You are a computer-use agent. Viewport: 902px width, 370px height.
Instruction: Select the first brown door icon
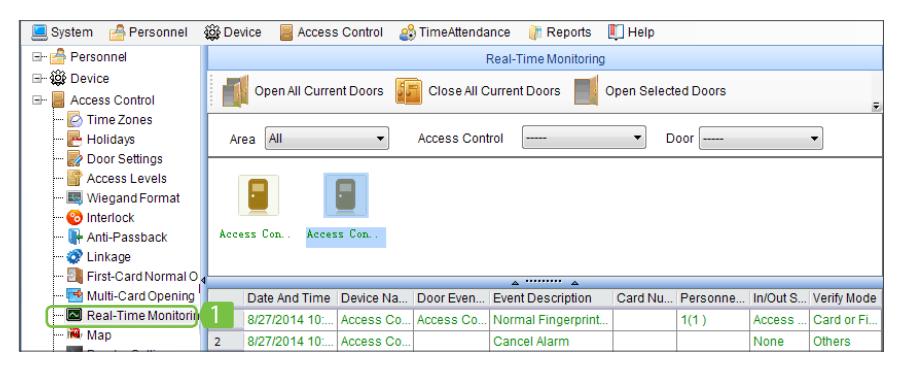click(x=258, y=196)
